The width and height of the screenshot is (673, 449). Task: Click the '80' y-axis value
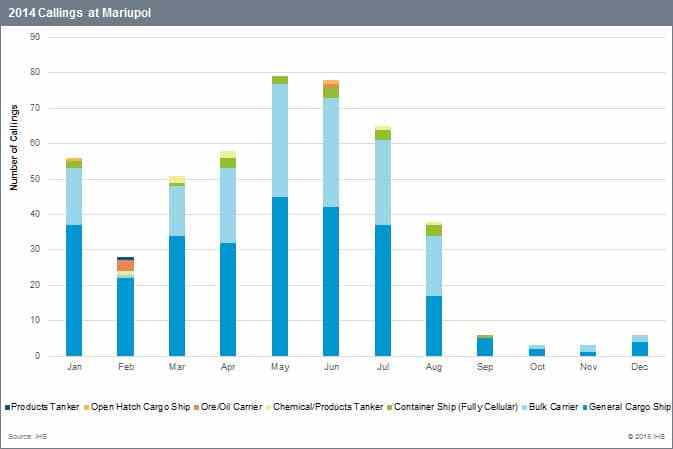[x=35, y=72]
